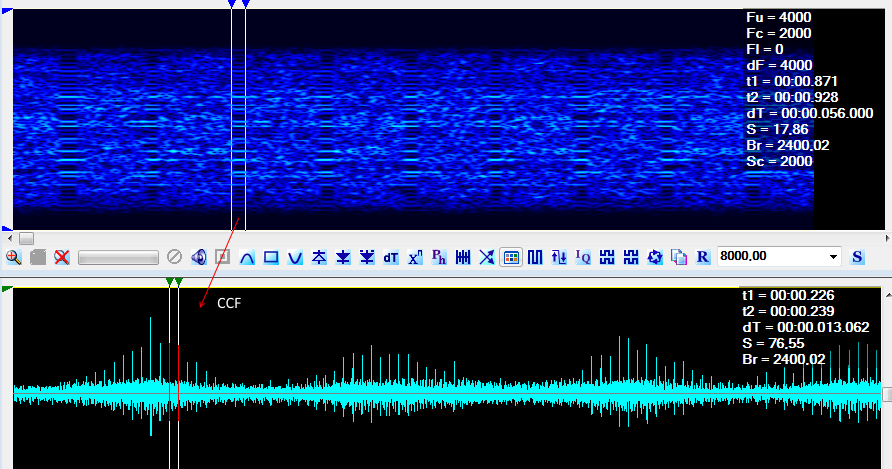Click the waveform vertical scrollbar up arrow
The width and height of the screenshot is (892, 469).
[887, 295]
